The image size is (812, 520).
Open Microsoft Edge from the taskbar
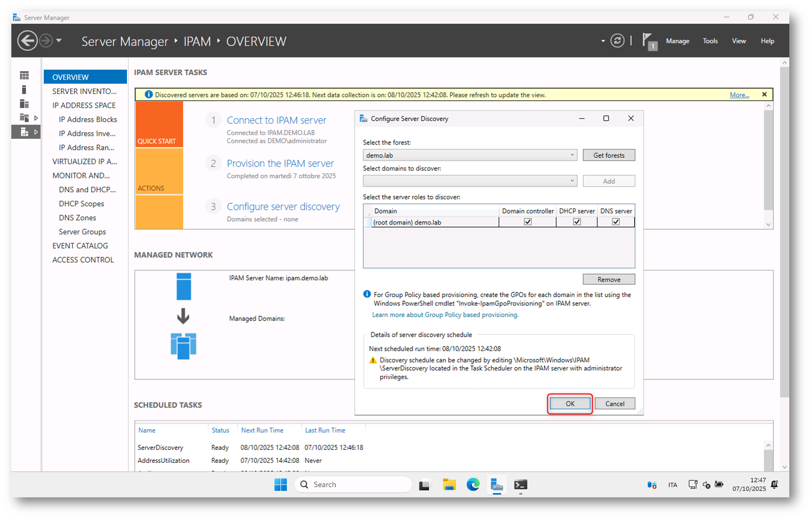coord(473,484)
